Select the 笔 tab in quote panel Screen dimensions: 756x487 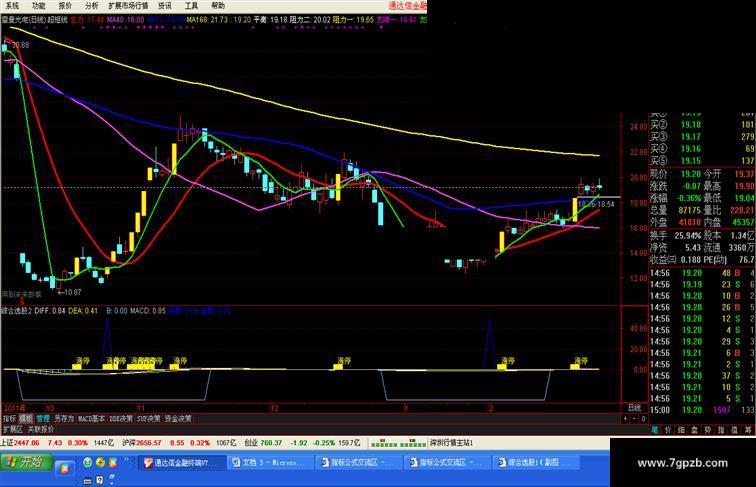655,429
